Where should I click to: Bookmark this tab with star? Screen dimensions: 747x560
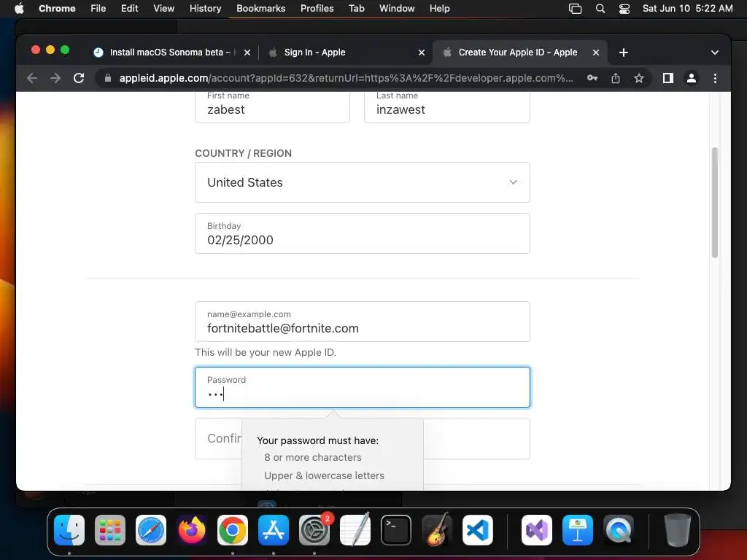point(639,78)
